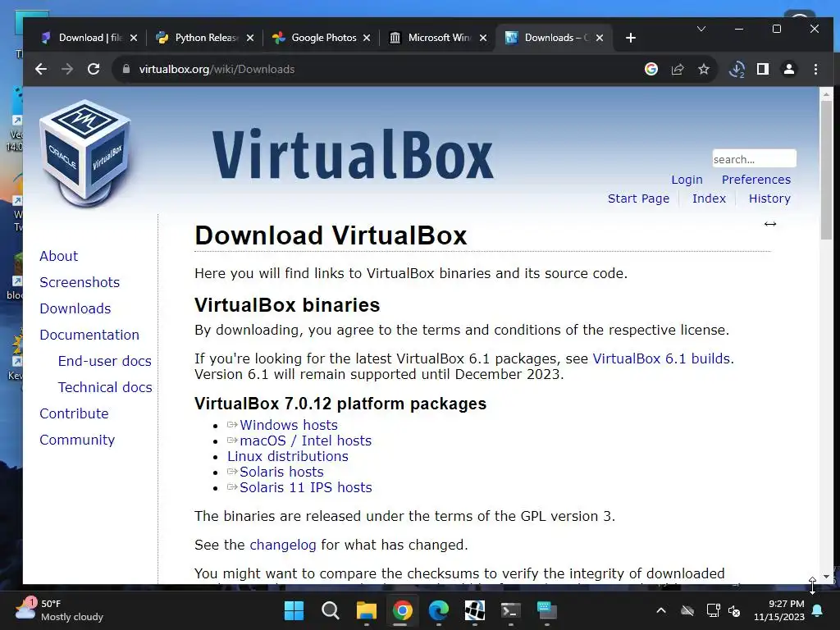Download macOS / Intel hosts package
This screenshot has height=630, width=840.
tap(305, 441)
